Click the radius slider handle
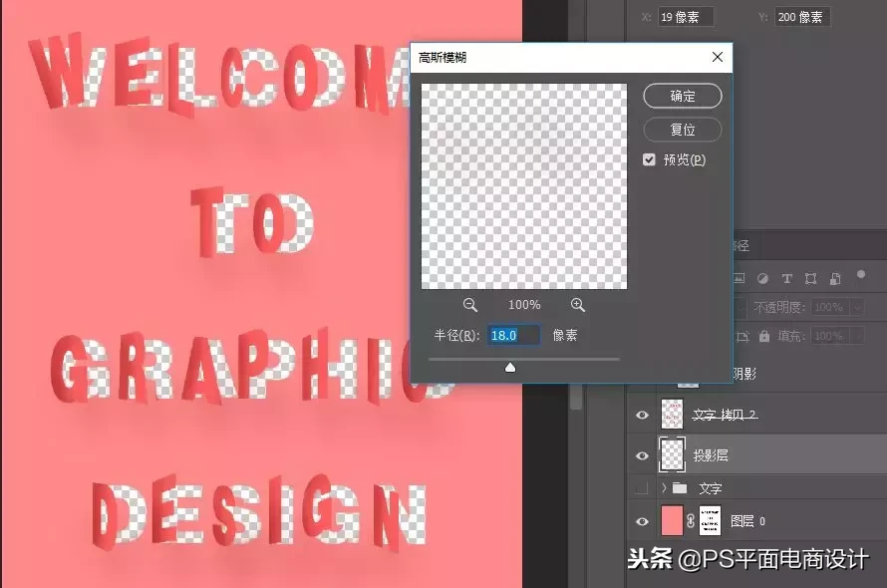 pos(510,368)
